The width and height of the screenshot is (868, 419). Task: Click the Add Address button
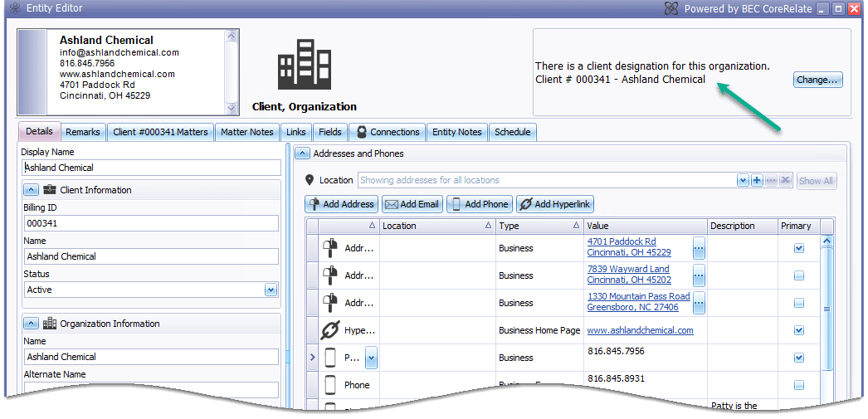point(342,204)
